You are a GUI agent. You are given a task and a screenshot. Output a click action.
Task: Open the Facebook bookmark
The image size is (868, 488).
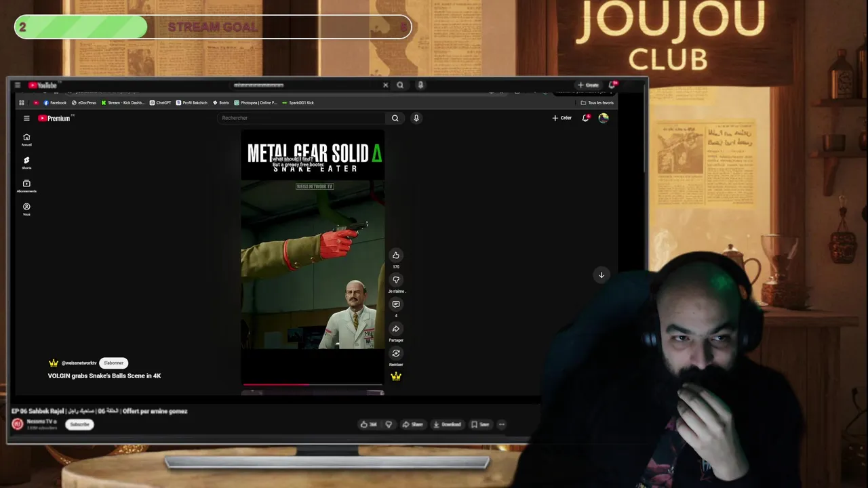55,103
